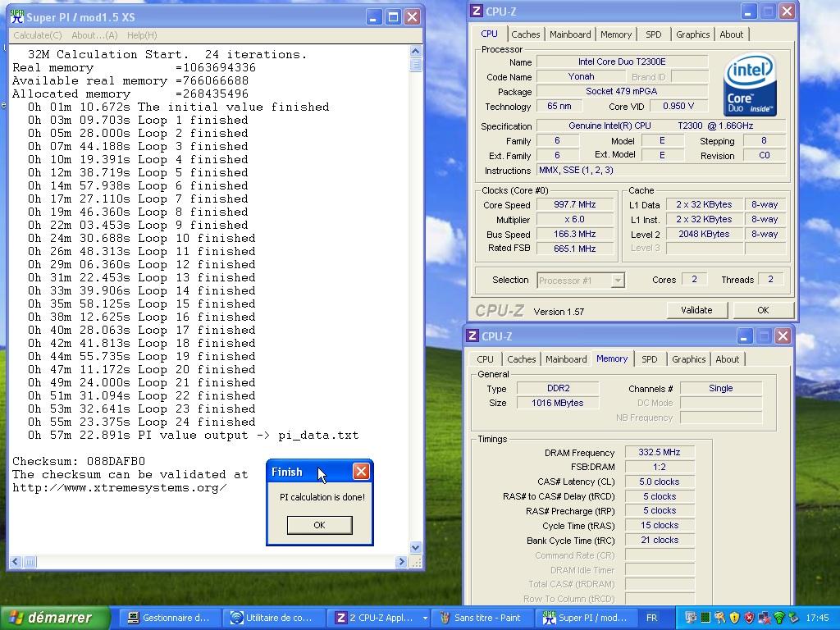Open the About...(A) menu in Super PI
Image resolution: width=840 pixels, height=630 pixels.
94,35
